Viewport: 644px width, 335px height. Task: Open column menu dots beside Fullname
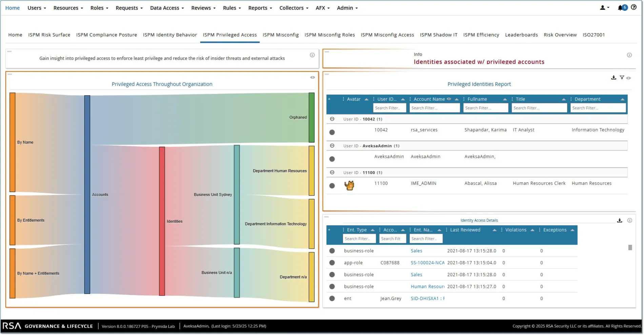[x=464, y=99]
